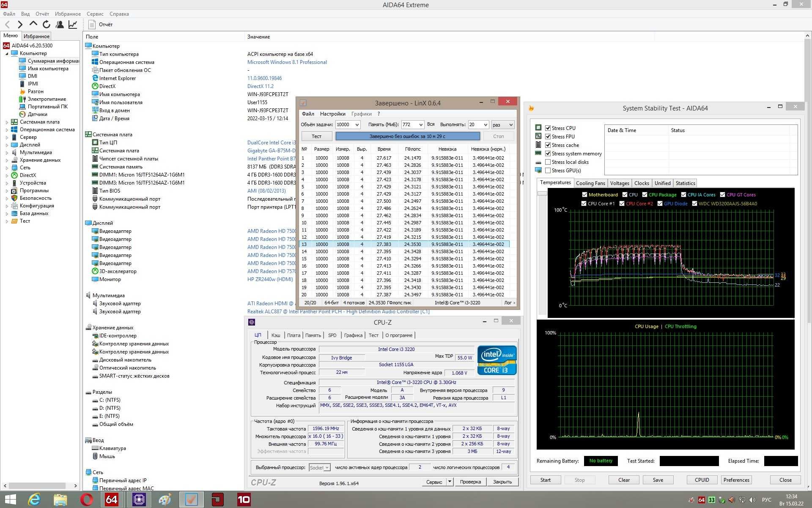Image resolution: width=812 pixels, height=508 pixels.
Task: Switch to the AIDA64 taskbar icon
Action: click(x=112, y=500)
